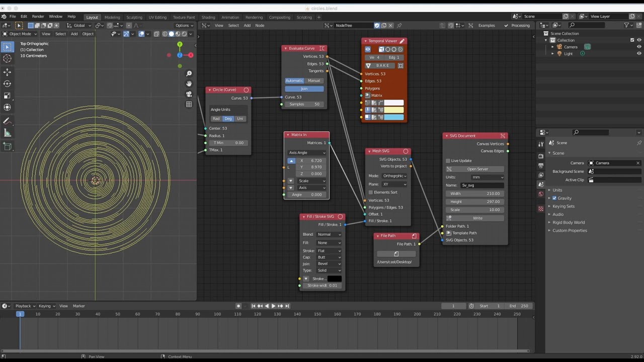
Task: Hide the Light object in outliner
Action: (x=639, y=53)
